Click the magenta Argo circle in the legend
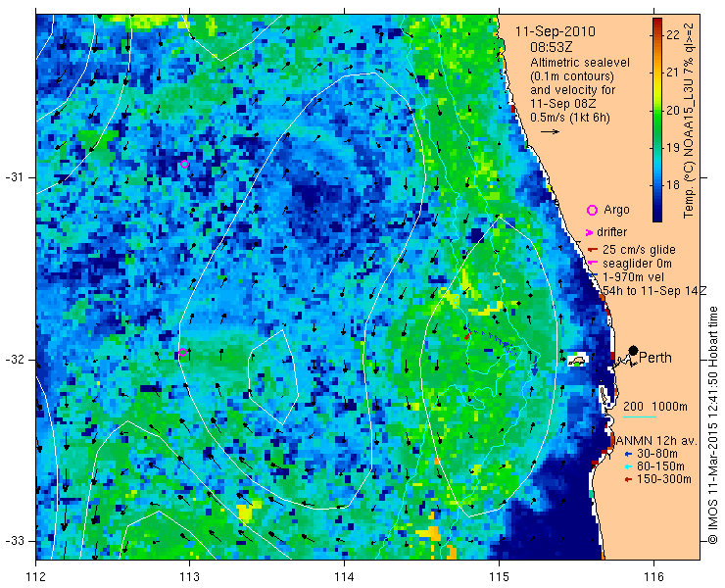 (x=592, y=210)
